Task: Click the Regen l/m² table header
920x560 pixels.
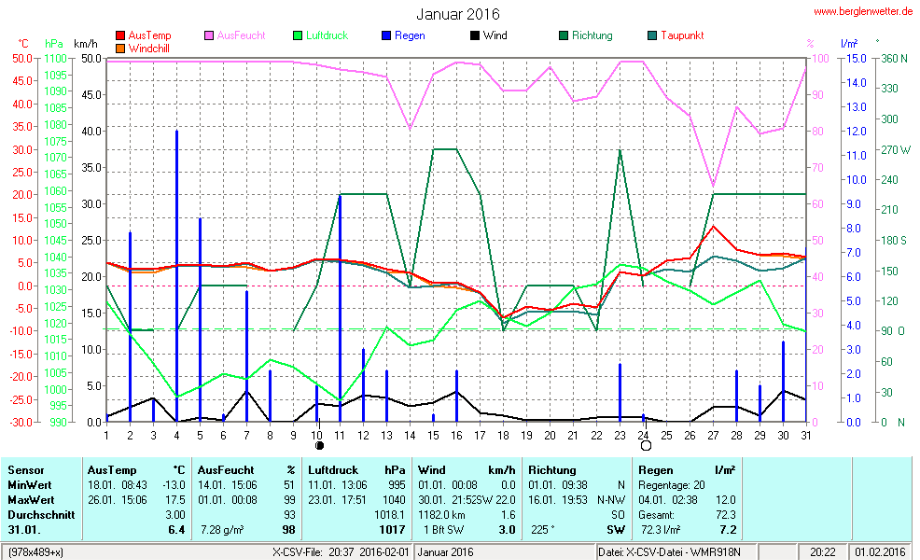Action: point(686,469)
